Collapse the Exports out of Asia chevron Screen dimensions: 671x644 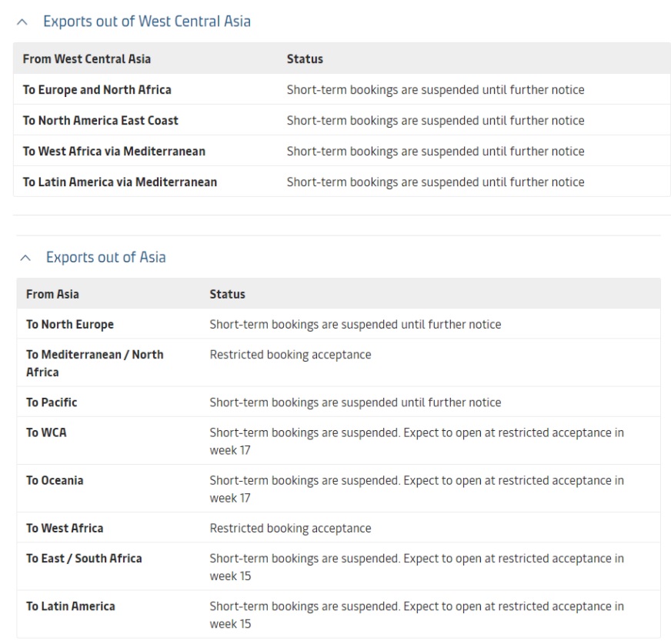point(26,258)
